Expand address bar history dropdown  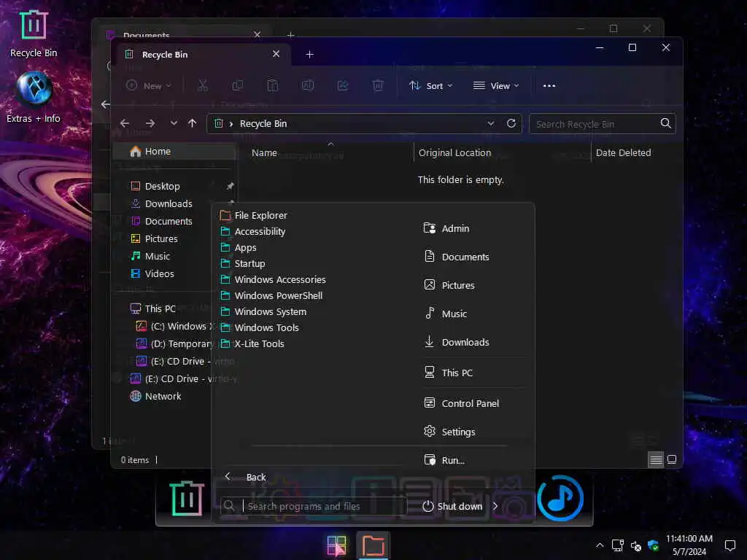pyautogui.click(x=491, y=123)
